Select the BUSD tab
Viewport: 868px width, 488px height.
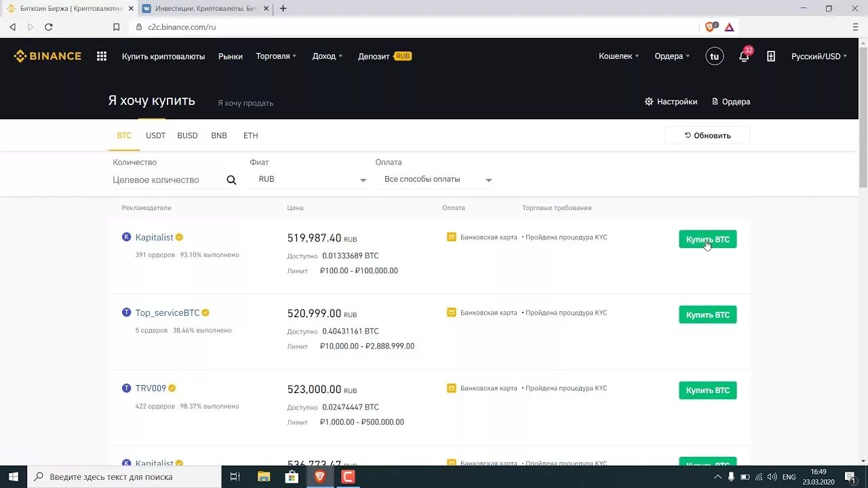click(187, 136)
